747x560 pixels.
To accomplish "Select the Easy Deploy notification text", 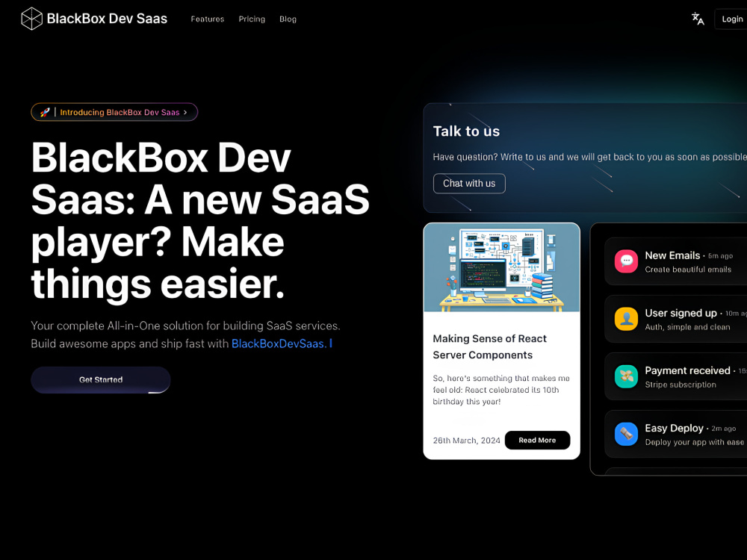I will click(x=674, y=428).
